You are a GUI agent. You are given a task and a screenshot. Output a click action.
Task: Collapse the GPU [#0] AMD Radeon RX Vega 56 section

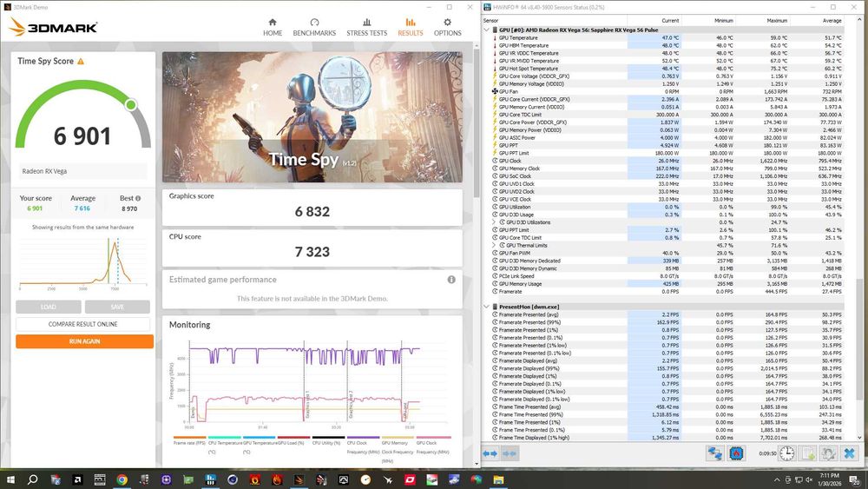487,30
